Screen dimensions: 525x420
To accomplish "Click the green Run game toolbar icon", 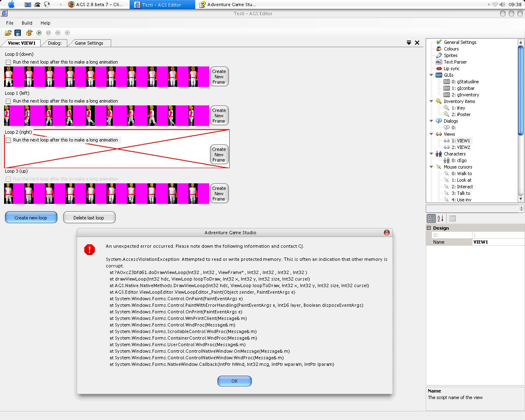I will [39, 33].
